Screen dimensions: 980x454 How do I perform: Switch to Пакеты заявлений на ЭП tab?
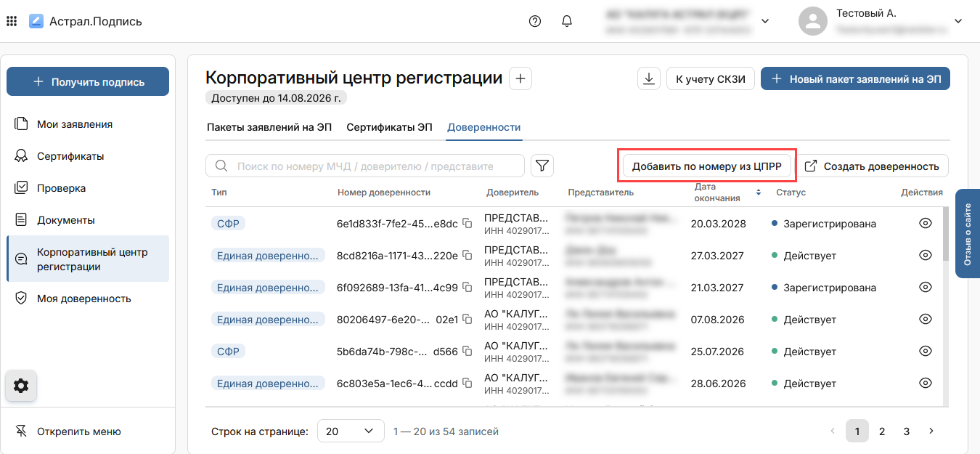click(269, 127)
